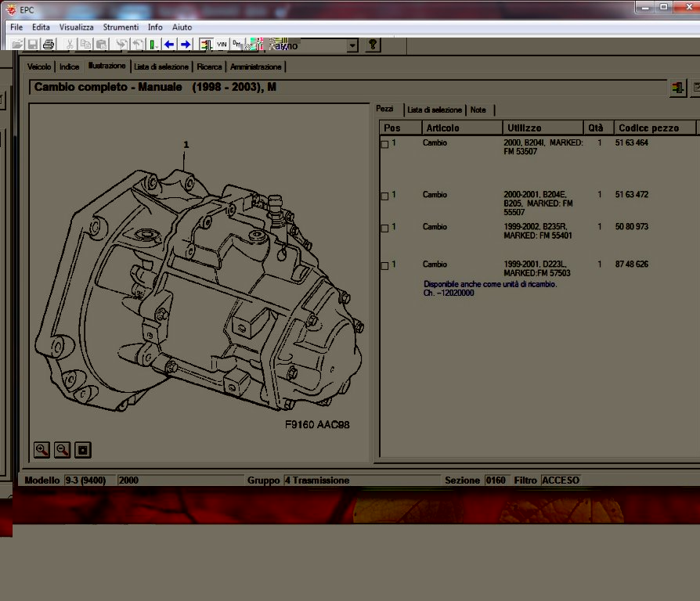Click the yellow question mark help icon
Viewport: 700px width, 601px height.
[373, 45]
